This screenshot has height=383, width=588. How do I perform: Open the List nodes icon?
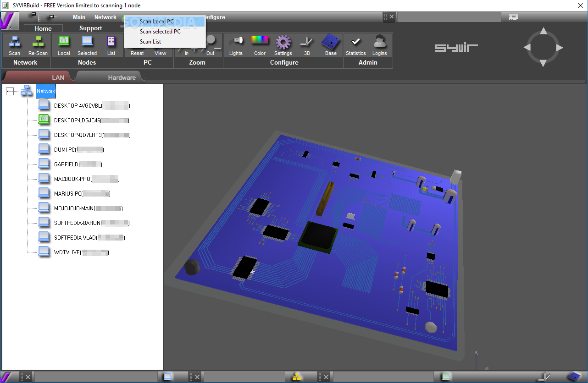[x=111, y=45]
